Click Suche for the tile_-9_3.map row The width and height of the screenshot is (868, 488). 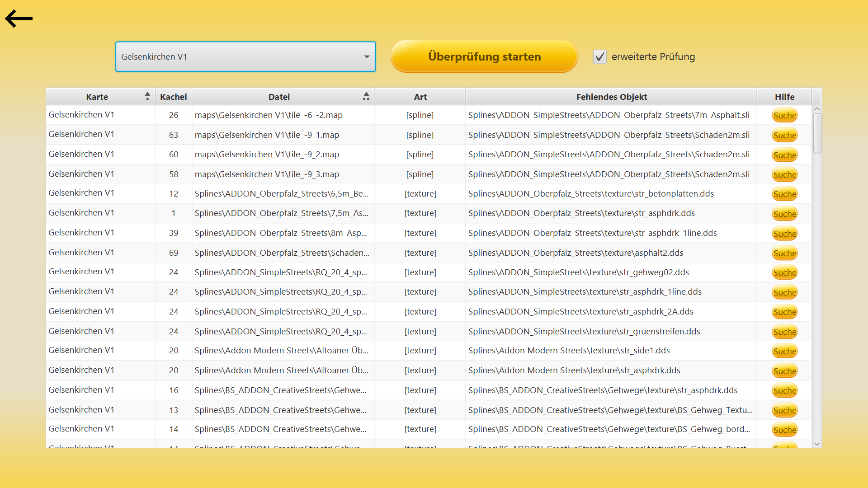(x=784, y=175)
